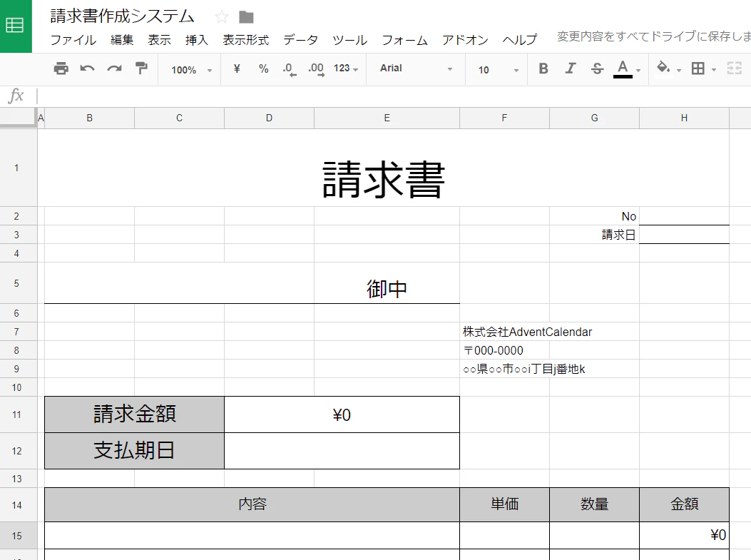Viewport: 751px width, 560px height.
Task: Click the merge cells icon
Action: coord(734,68)
